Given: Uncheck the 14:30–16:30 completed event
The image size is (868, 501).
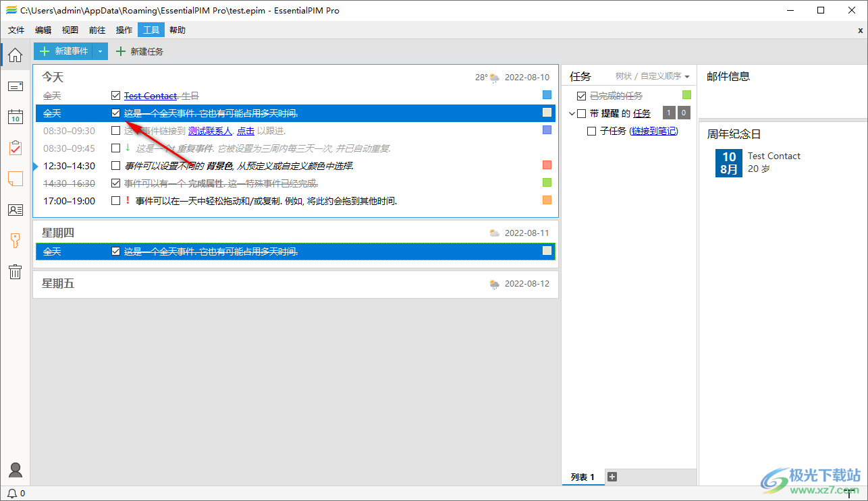Looking at the screenshot, I should coord(116,183).
